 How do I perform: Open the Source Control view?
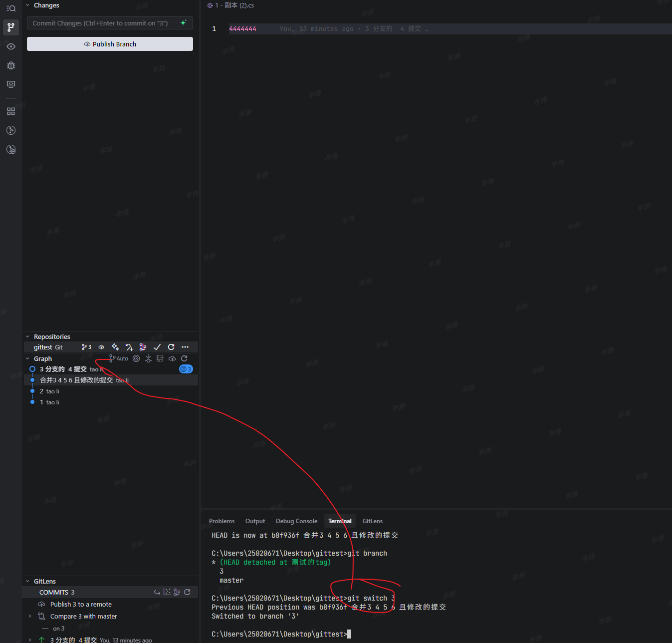(x=11, y=27)
